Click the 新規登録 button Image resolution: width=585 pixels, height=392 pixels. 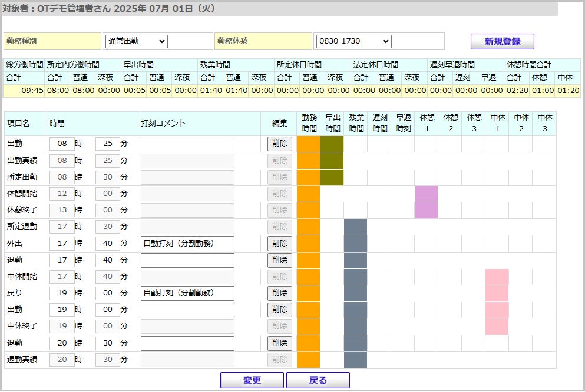502,41
